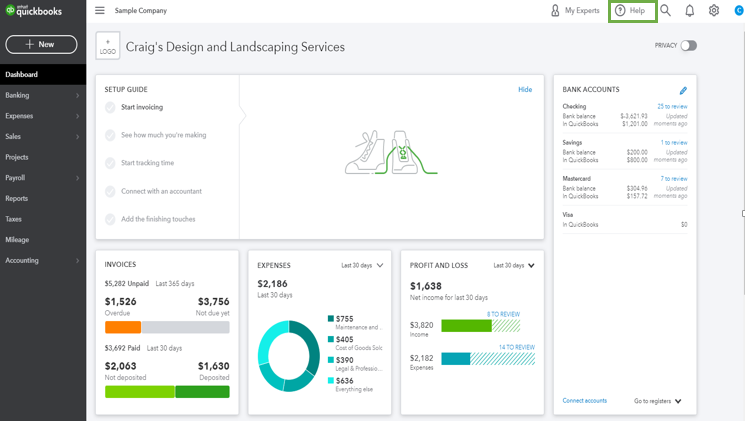
Task: Click the Visa account row
Action: [625, 220]
